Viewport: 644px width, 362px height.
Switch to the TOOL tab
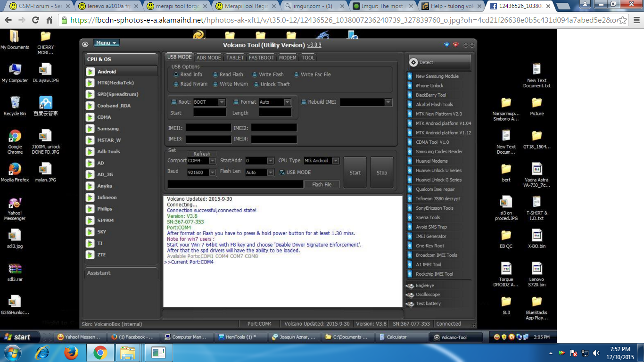click(308, 58)
